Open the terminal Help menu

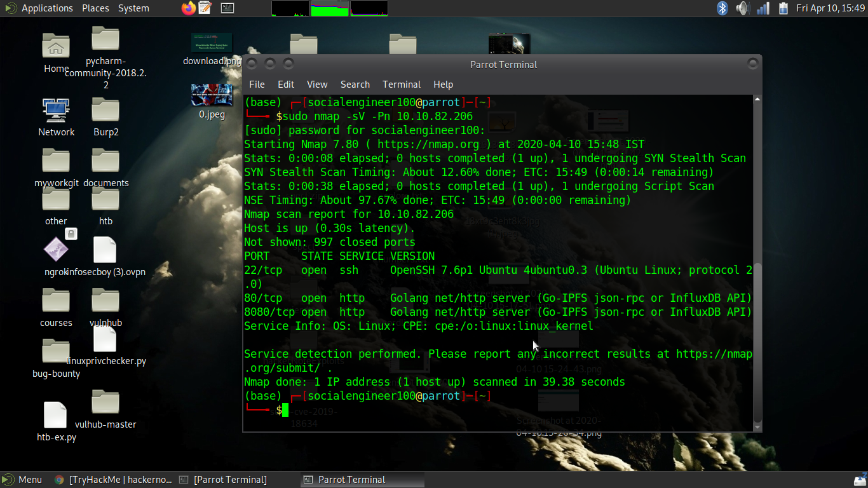443,84
